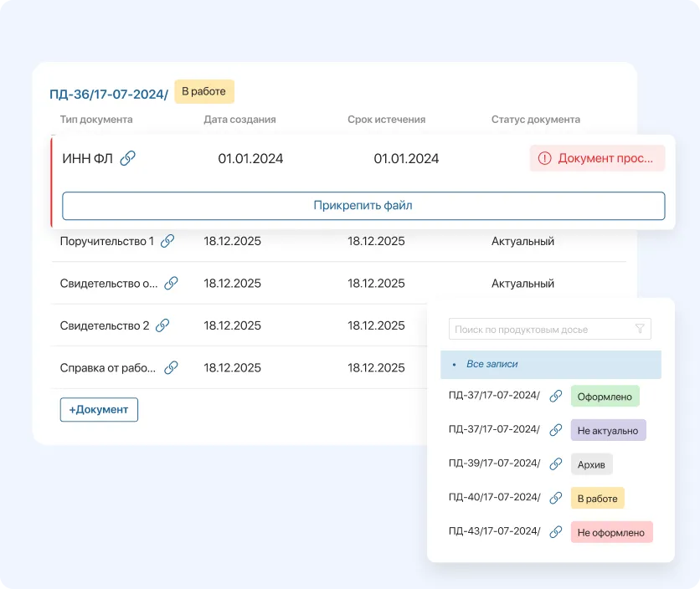Click the В работе status badge in header

(204, 91)
